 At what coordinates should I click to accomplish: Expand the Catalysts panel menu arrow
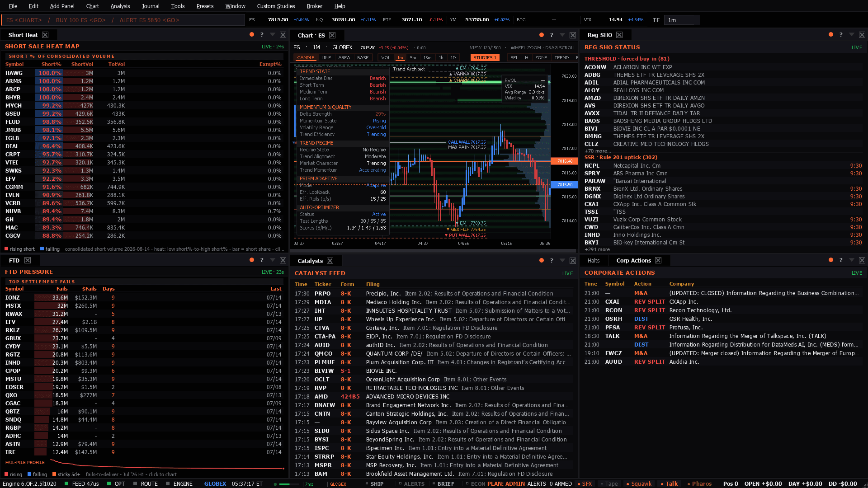[x=562, y=261]
